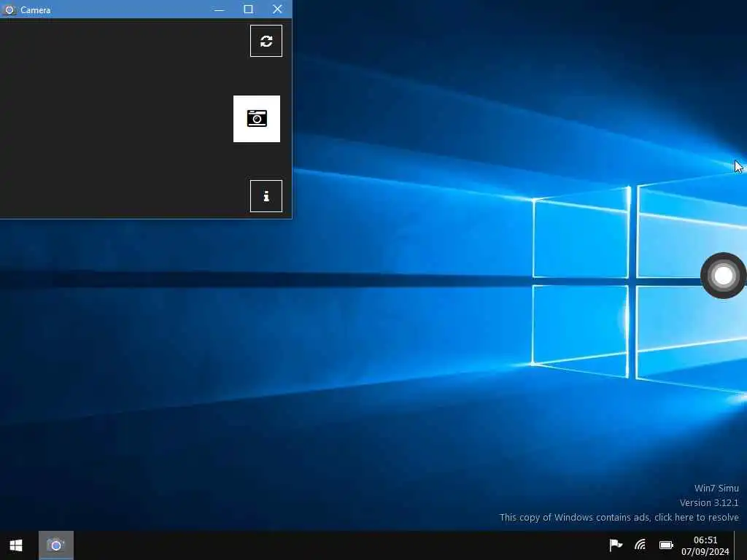Take a photo with the shutter button

257,119
